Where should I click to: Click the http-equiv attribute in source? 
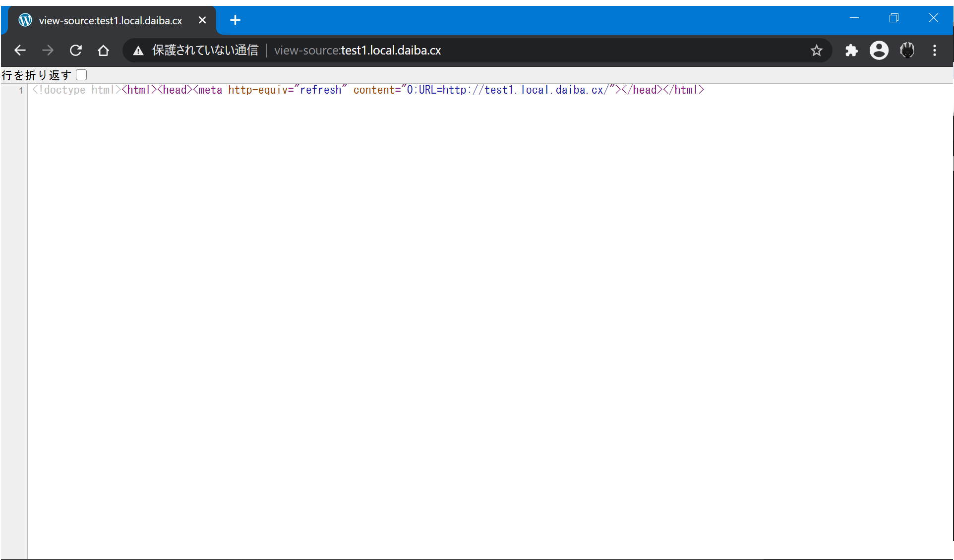pos(258,90)
